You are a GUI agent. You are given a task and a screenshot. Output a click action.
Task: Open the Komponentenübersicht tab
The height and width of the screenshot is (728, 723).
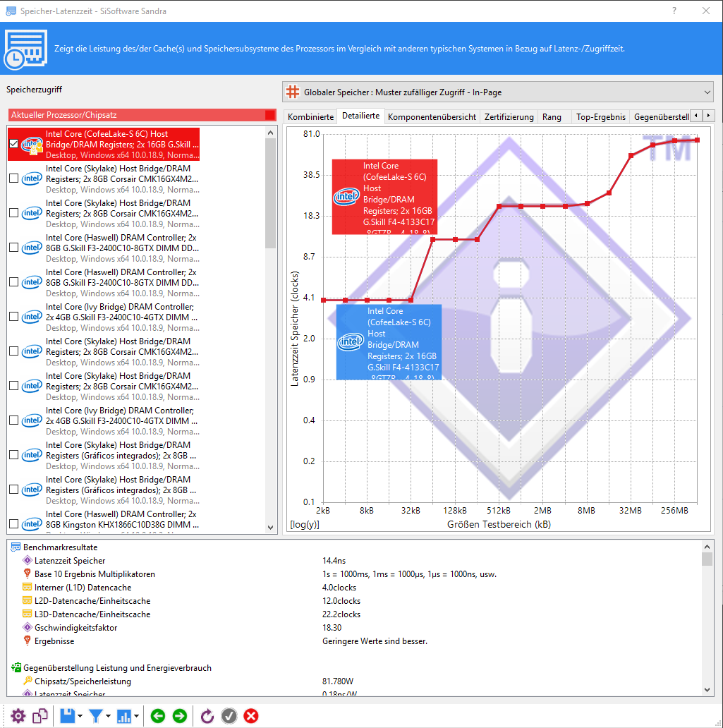point(432,117)
